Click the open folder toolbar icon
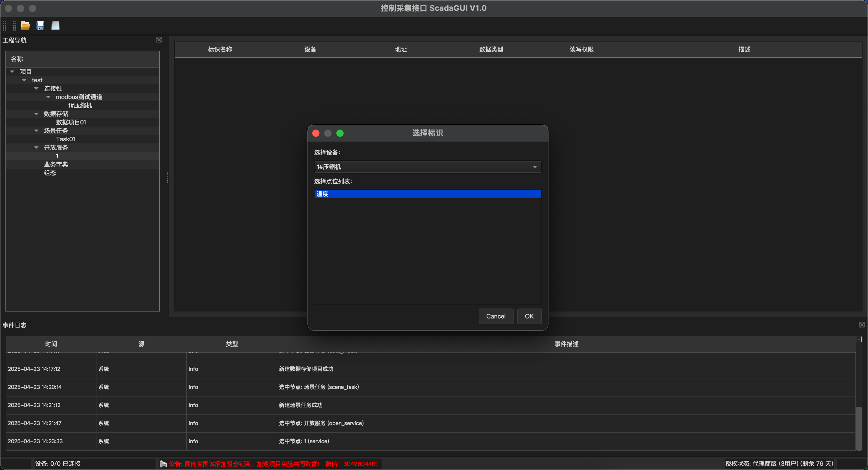This screenshot has height=470, width=868. [25, 26]
